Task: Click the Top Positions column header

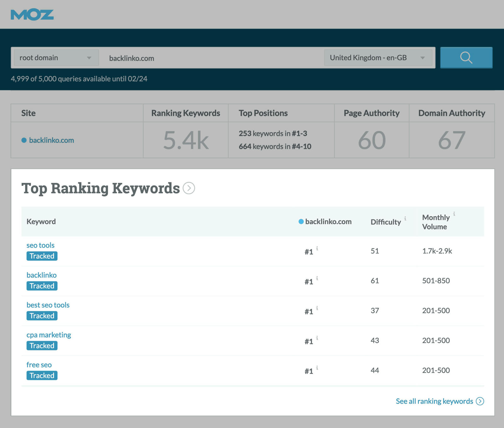Action: [263, 113]
